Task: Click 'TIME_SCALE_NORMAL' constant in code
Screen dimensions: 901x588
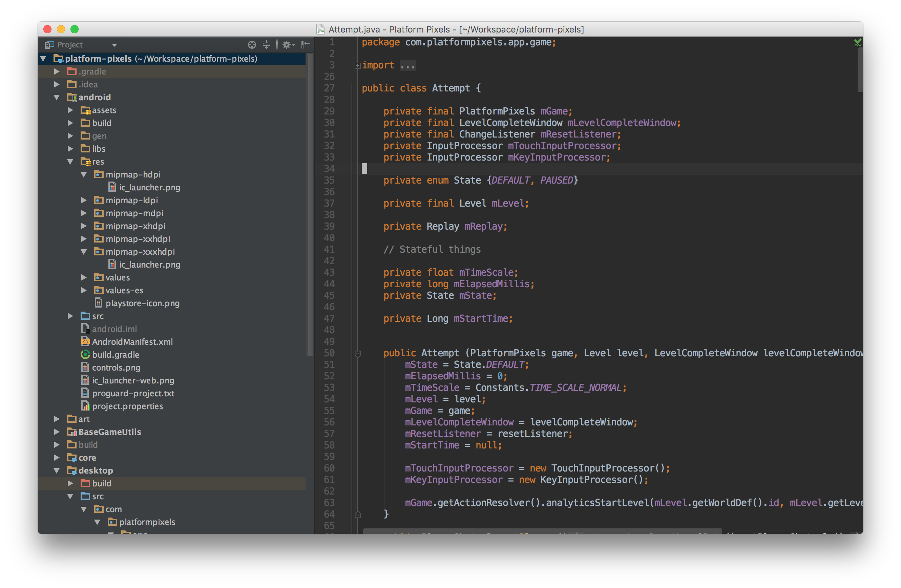Action: 575,388
